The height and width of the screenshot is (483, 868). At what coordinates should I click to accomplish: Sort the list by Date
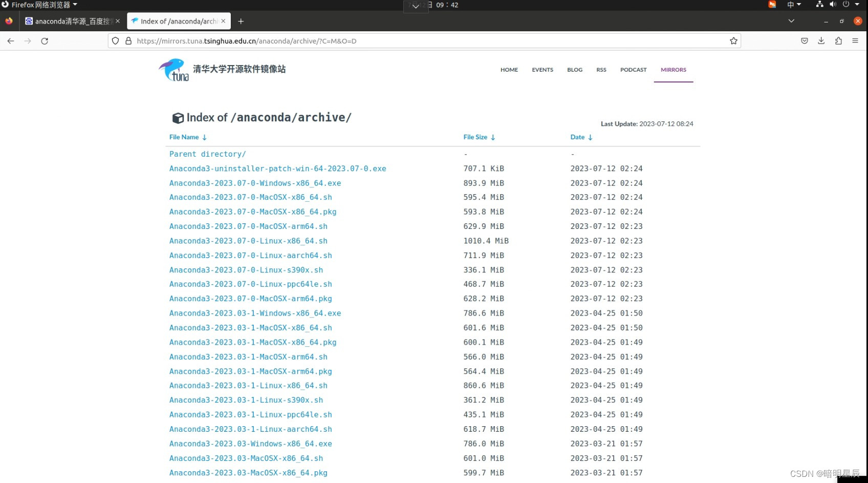581,137
